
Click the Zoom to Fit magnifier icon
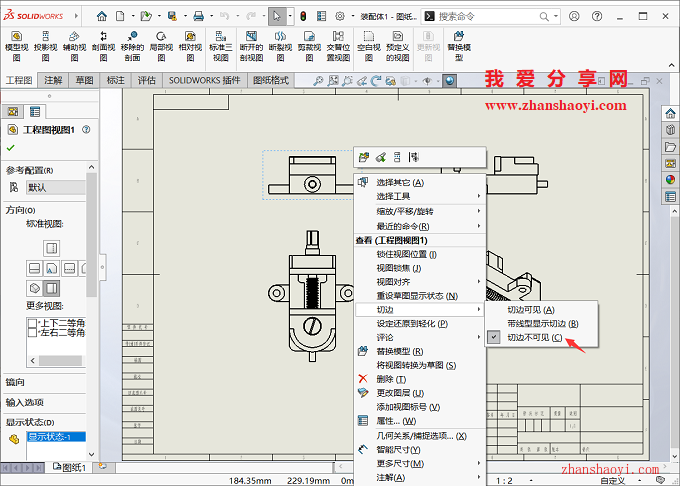coord(318,81)
